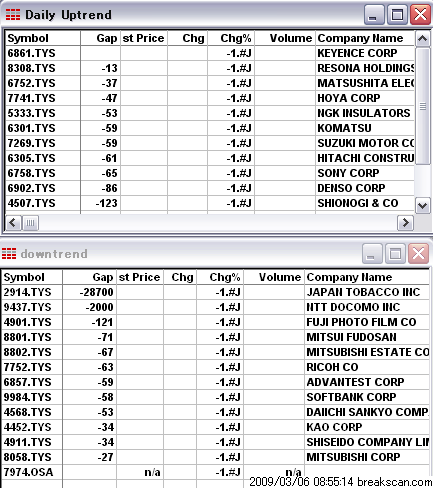Minimize the Daily Uptrend window
Image resolution: width=433 pixels, height=488 pixels.
click(x=374, y=15)
